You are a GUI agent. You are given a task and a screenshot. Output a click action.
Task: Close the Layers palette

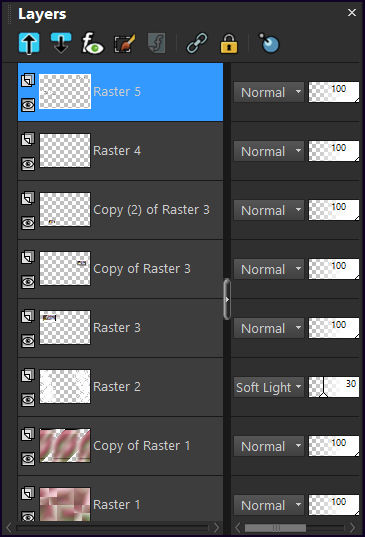coord(352,13)
